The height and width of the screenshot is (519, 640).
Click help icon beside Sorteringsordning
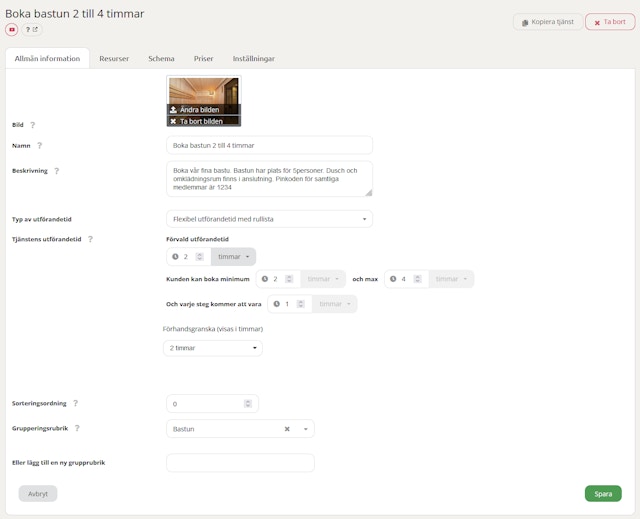pos(76,403)
